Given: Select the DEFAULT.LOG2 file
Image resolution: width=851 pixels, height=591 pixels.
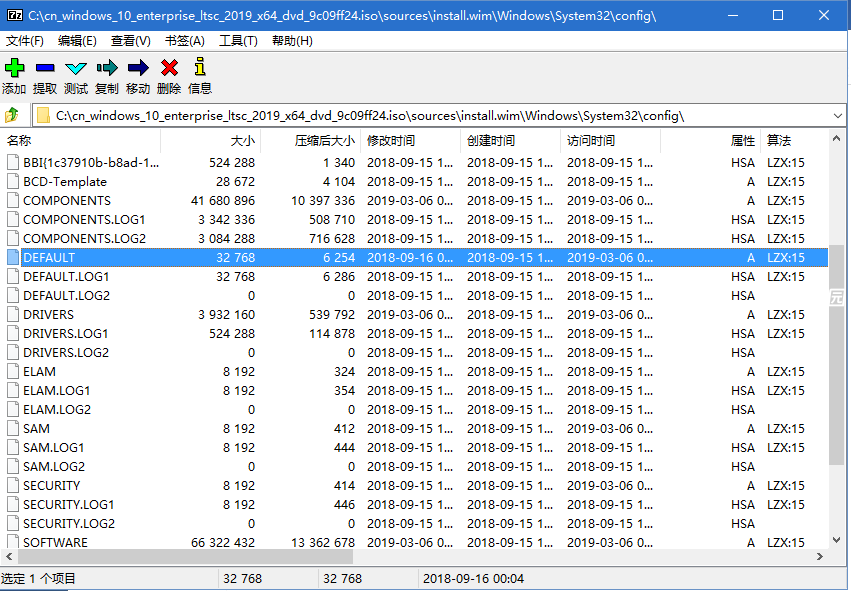Looking at the screenshot, I should pyautogui.click(x=66, y=295).
